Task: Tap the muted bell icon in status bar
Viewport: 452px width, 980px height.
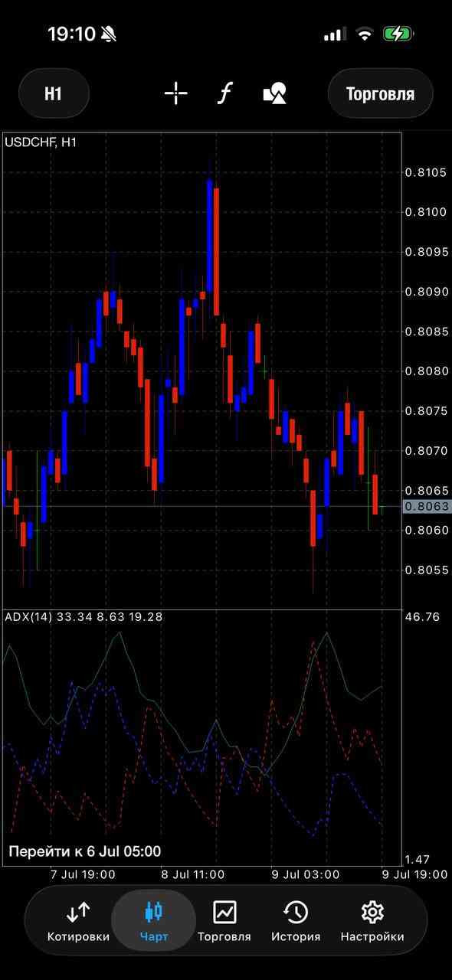Action: click(108, 34)
